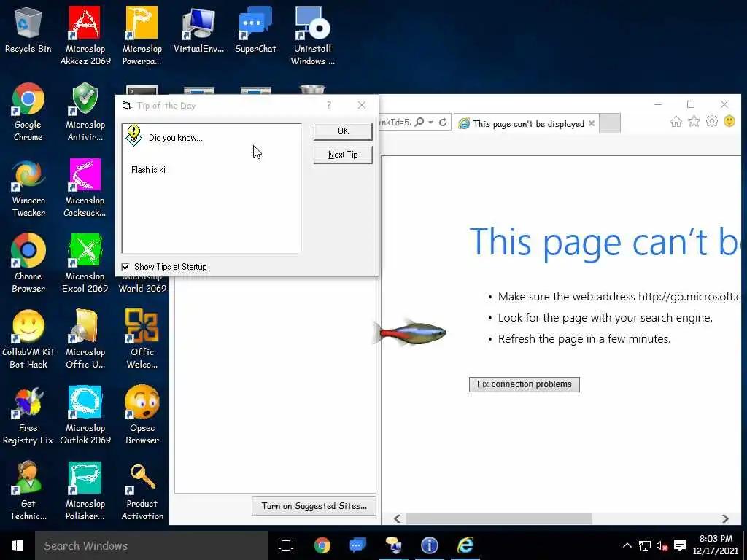Open the Microslop Offic U... shortcut

click(85, 339)
